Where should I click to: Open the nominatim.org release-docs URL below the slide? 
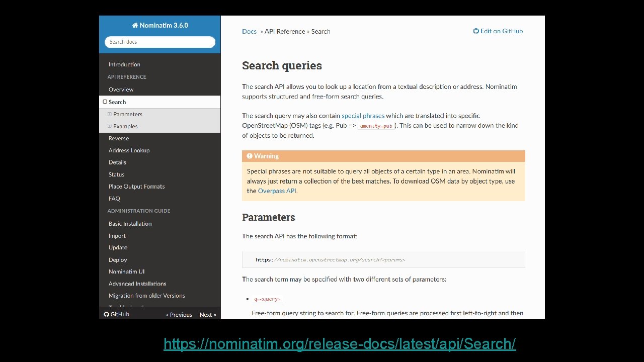click(x=340, y=344)
